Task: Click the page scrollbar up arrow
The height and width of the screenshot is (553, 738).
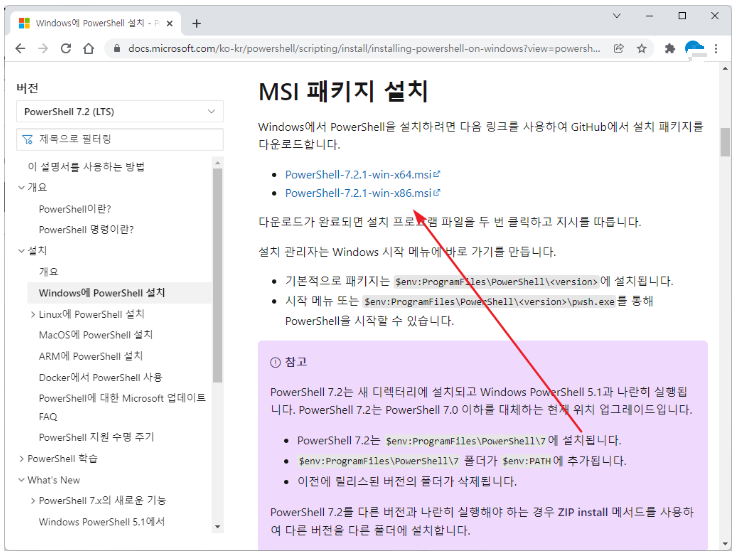Action: click(725, 69)
